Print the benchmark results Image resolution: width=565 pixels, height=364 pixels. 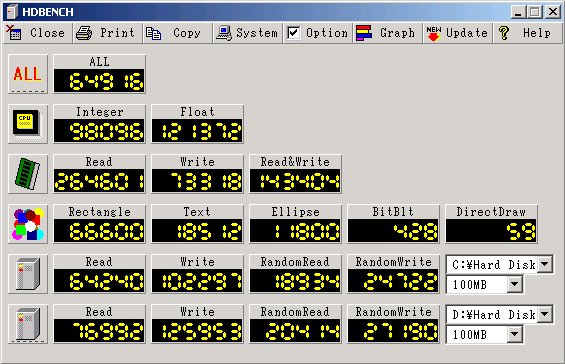coord(107,33)
